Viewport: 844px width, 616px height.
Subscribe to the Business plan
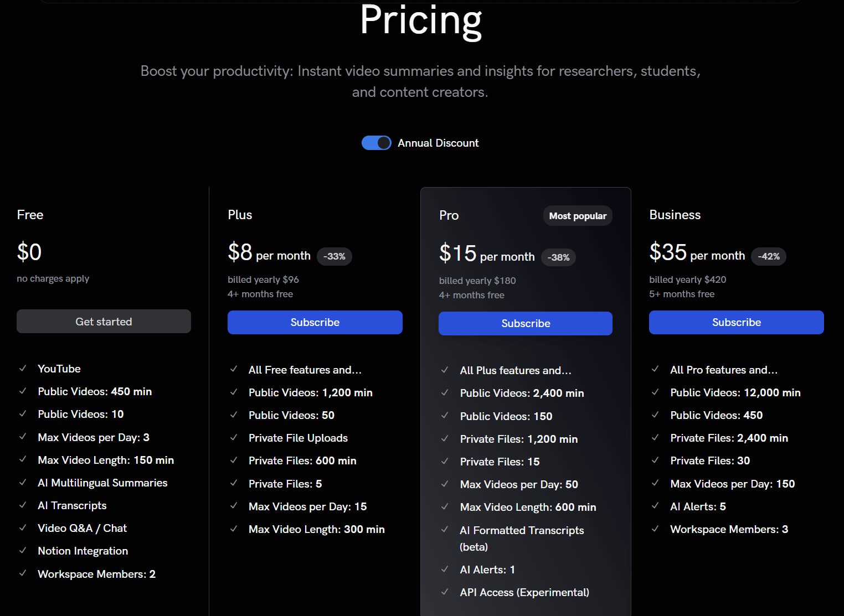pyautogui.click(x=736, y=322)
